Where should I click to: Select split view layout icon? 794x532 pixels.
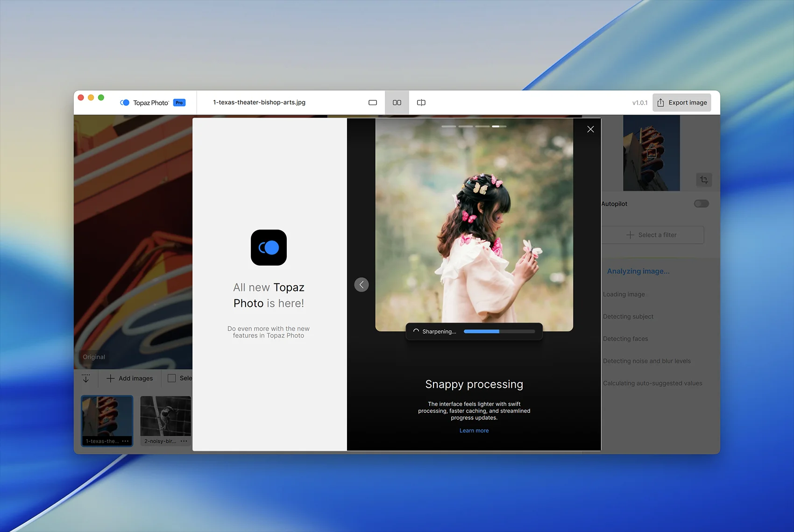tap(421, 103)
